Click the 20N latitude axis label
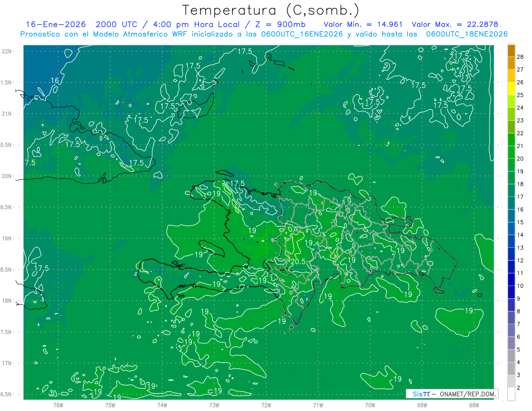The width and height of the screenshot is (532, 411). [7, 176]
